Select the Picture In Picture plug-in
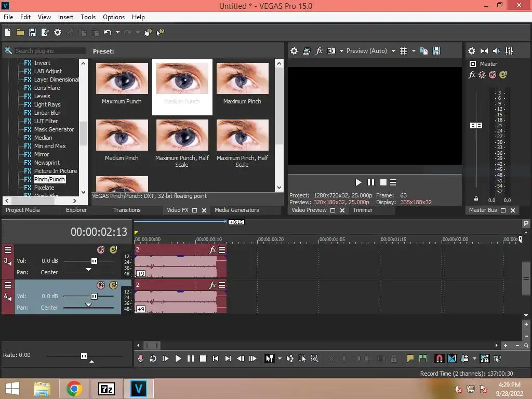The width and height of the screenshot is (532, 399). [55, 171]
